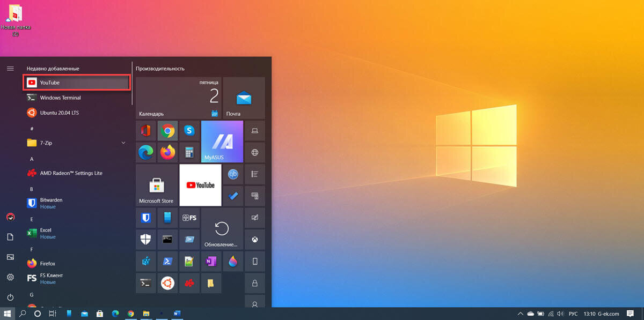
Task: Open the Microsoft To Do checkmark tile
Action: click(x=233, y=196)
